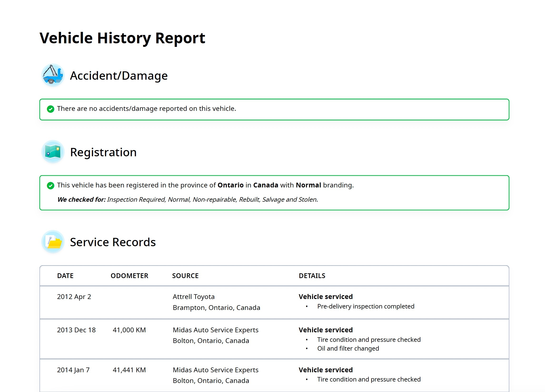Click Oil and filter changed detail
The image size is (545, 392).
(x=348, y=348)
